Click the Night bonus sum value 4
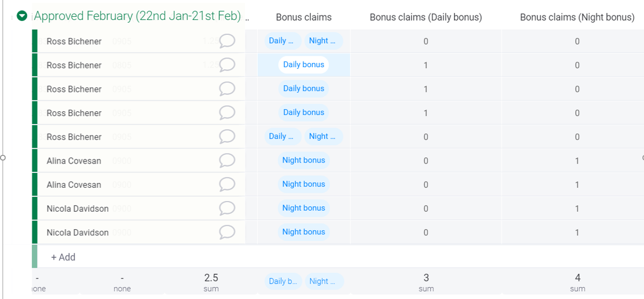Viewport: 644px width, 299px height. pyautogui.click(x=577, y=278)
